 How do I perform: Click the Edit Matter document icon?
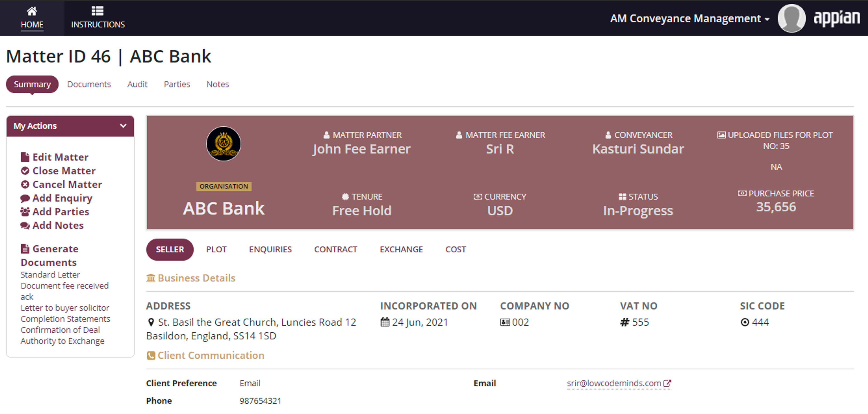click(x=25, y=157)
